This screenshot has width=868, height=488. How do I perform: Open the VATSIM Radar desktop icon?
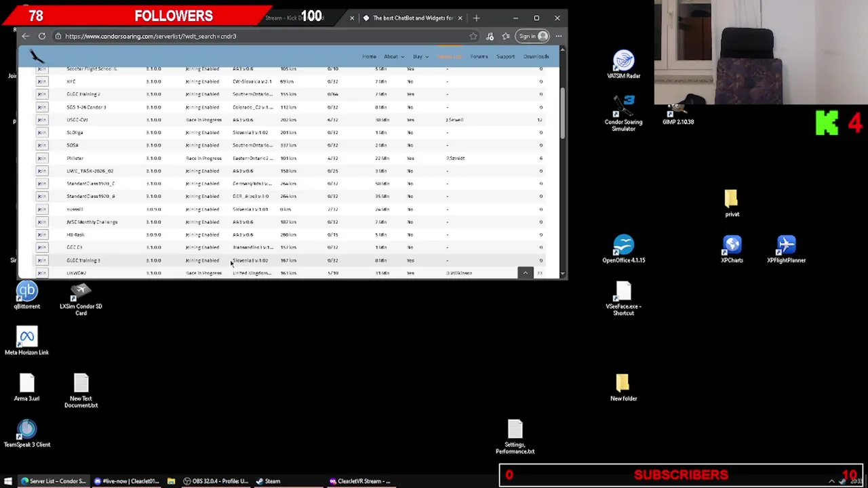point(623,65)
